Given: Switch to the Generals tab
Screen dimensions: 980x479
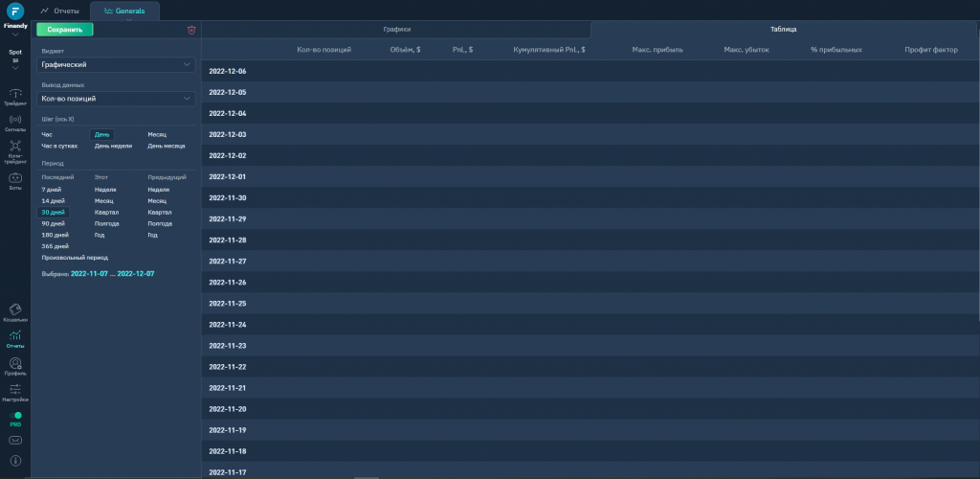Looking at the screenshot, I should [124, 11].
